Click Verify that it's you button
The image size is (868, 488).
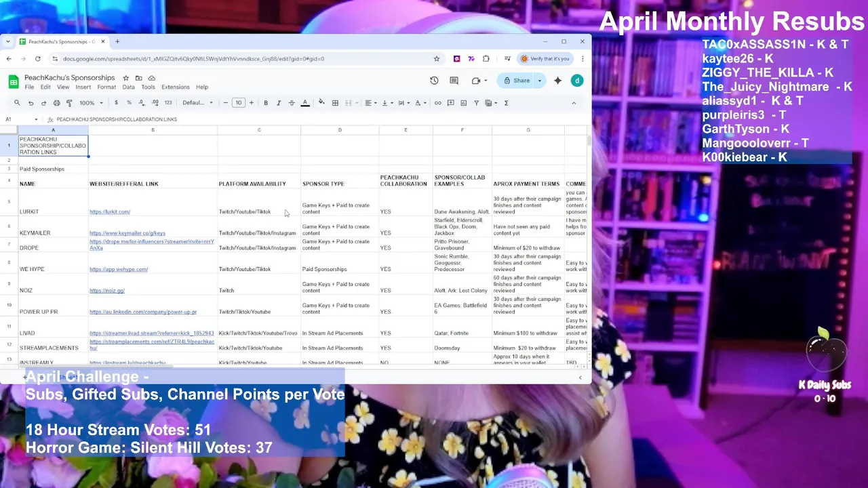(545, 59)
